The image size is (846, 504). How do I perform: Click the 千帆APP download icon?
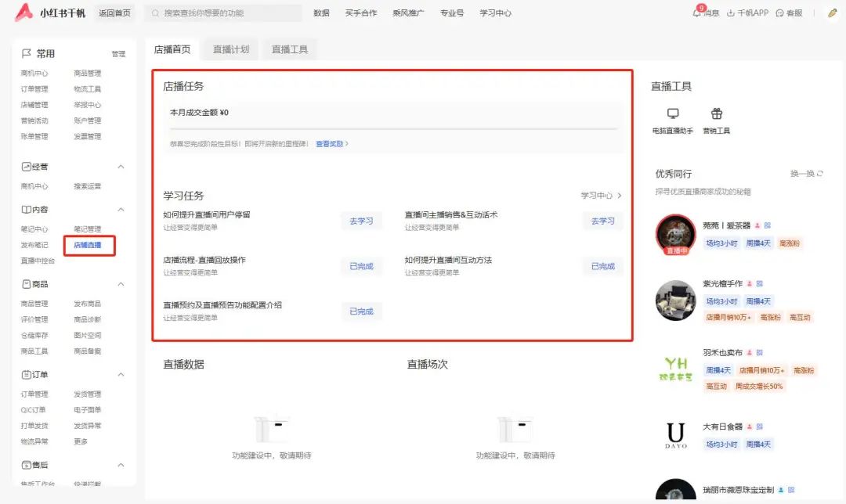[730, 13]
